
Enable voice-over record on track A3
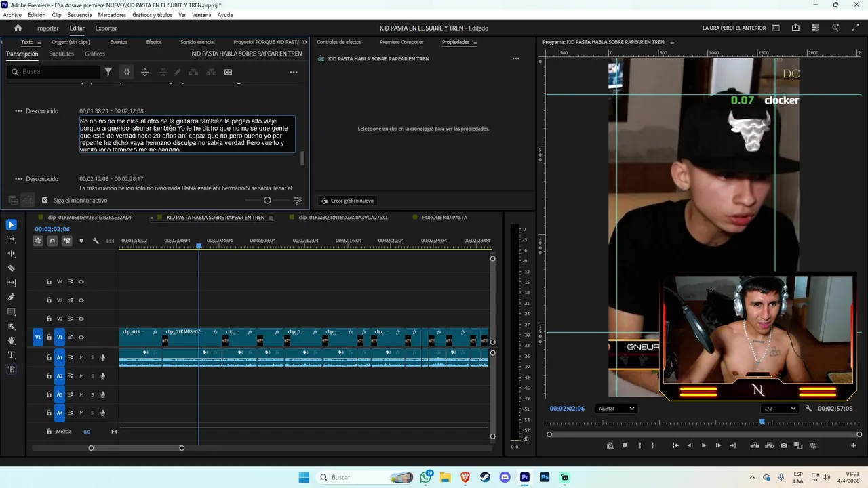(x=103, y=394)
